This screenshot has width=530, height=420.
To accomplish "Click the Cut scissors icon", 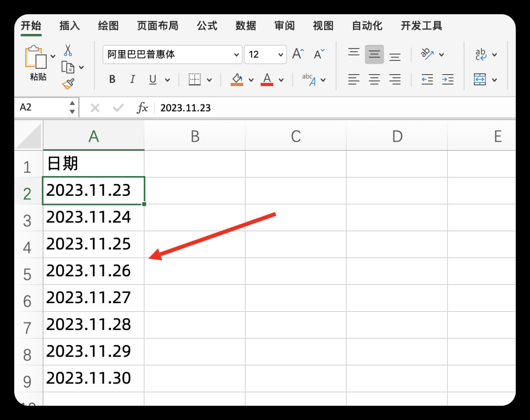I will [x=68, y=50].
